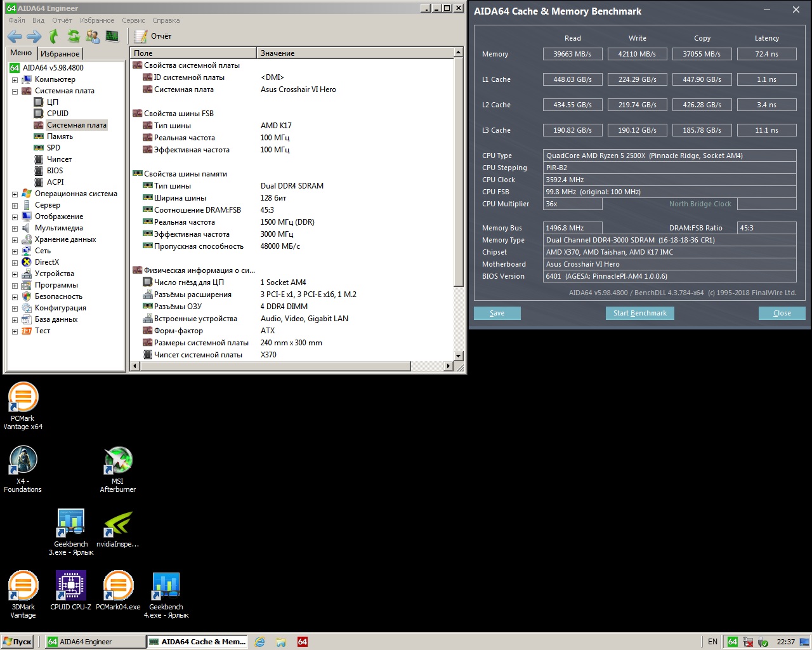Select CPUID in the tree
Screen dimensions: 812x650
(x=58, y=114)
